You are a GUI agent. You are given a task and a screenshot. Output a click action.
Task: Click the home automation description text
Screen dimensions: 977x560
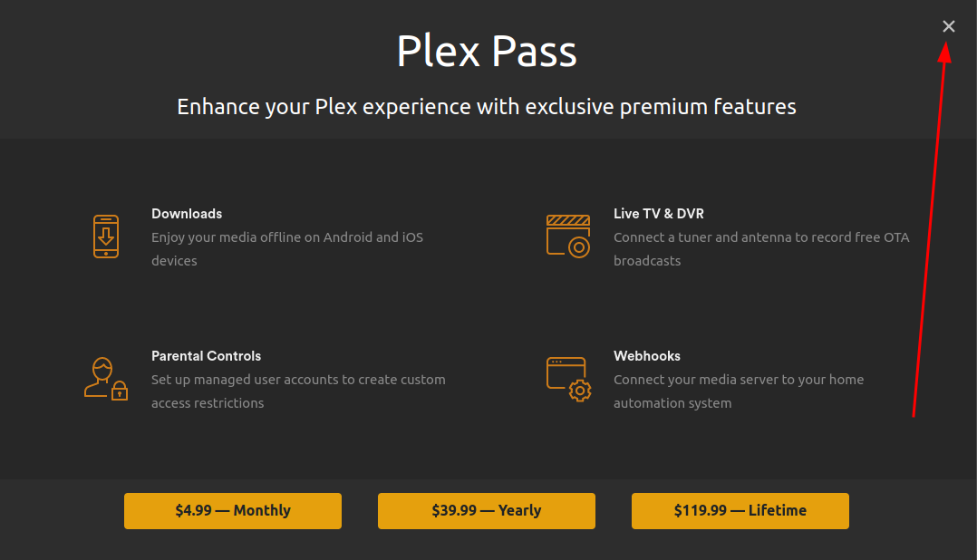point(739,391)
